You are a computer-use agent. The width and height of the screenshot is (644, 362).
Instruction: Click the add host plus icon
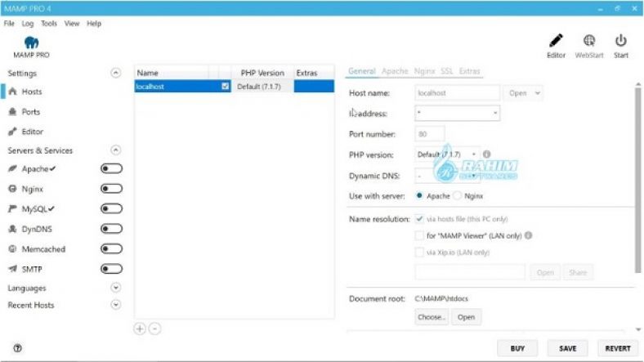[x=140, y=328]
